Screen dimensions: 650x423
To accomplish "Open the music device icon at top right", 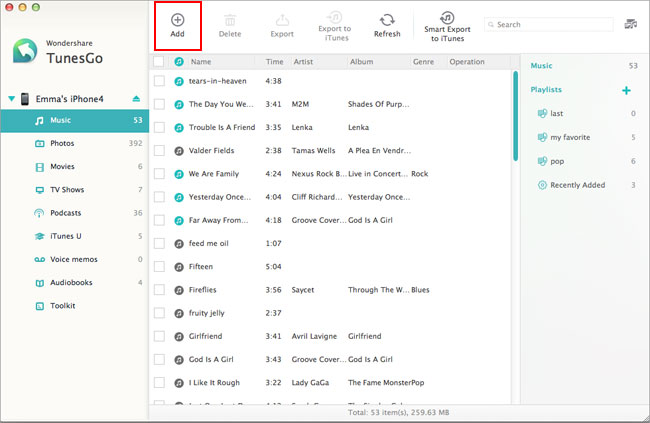I will [631, 24].
